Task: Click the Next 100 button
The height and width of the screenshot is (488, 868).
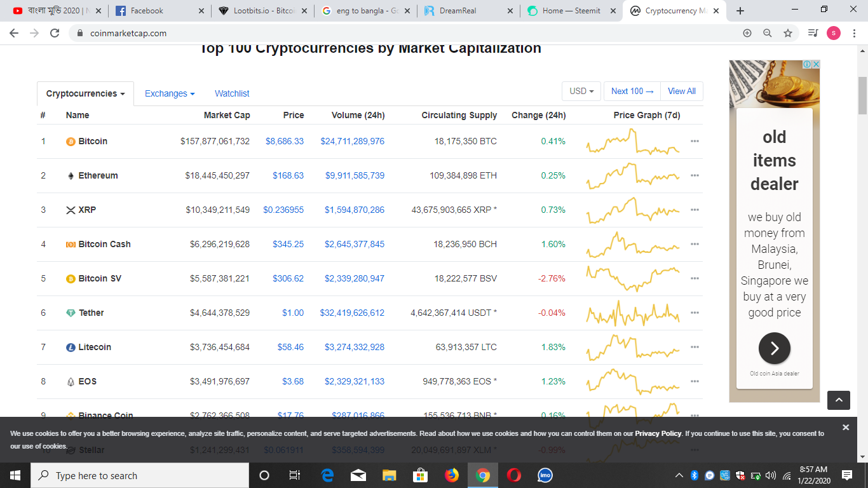Action: click(632, 91)
